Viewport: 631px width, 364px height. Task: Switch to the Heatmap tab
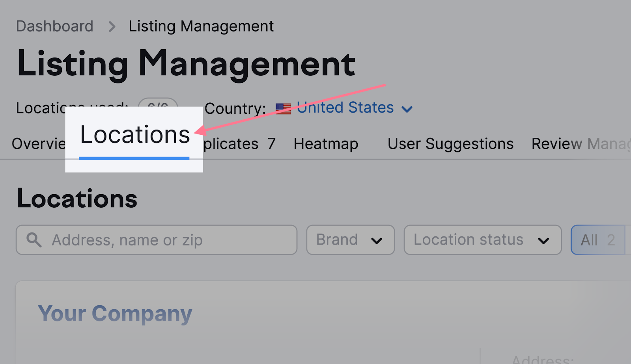point(326,144)
